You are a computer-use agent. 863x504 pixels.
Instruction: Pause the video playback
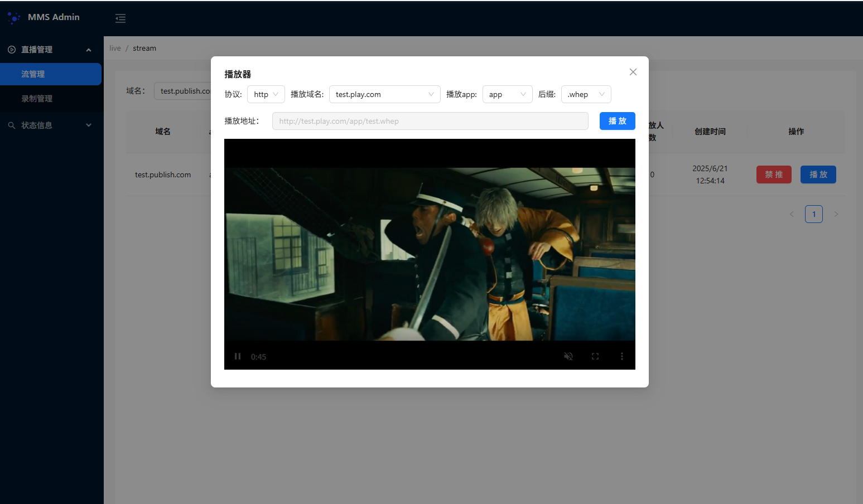[238, 356]
